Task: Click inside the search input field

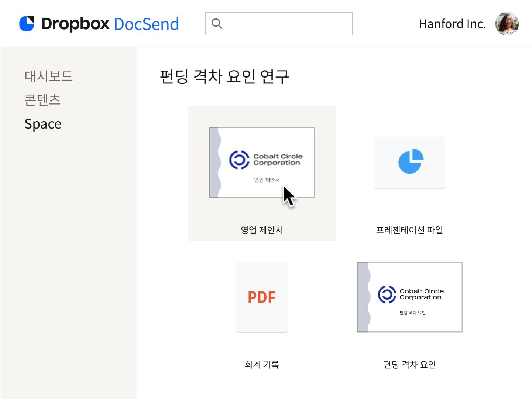Action: 281,23
